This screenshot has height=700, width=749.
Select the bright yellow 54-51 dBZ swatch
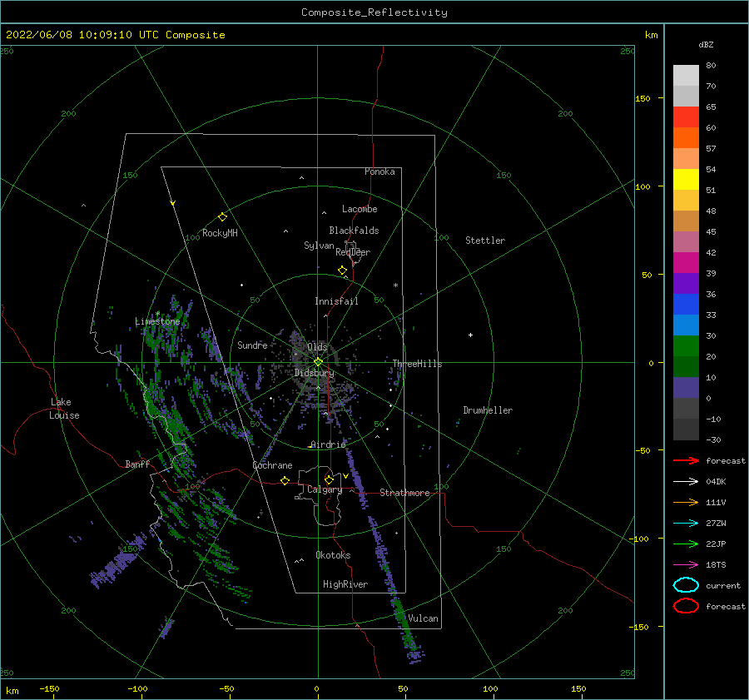point(686,179)
